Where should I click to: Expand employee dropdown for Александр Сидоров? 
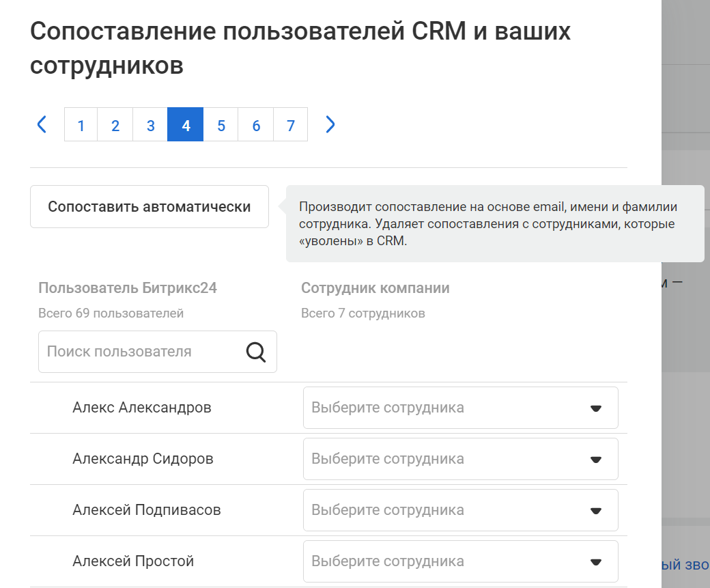(444, 459)
